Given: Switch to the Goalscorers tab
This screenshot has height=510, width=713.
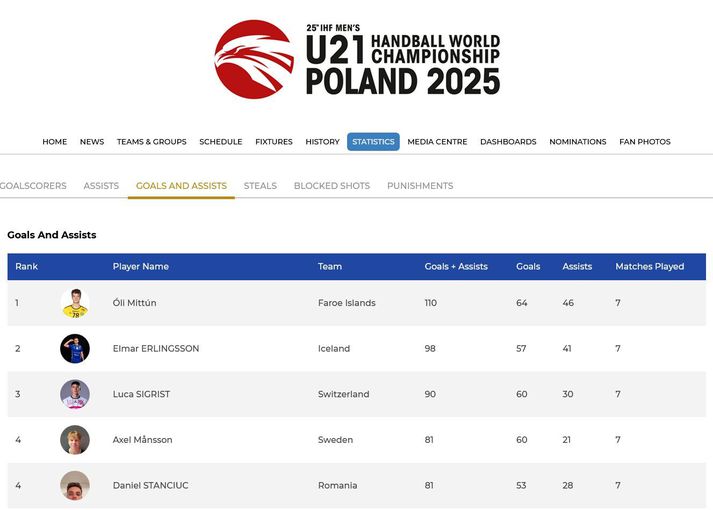Looking at the screenshot, I should [33, 186].
